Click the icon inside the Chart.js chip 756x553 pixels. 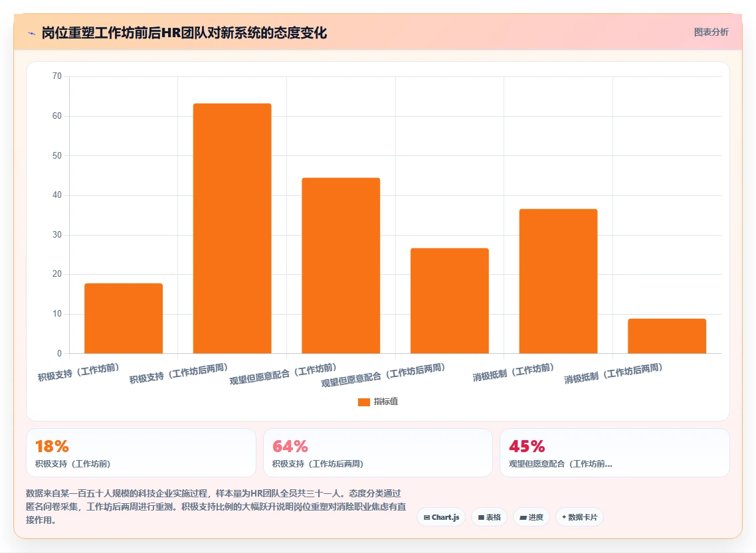click(426, 517)
